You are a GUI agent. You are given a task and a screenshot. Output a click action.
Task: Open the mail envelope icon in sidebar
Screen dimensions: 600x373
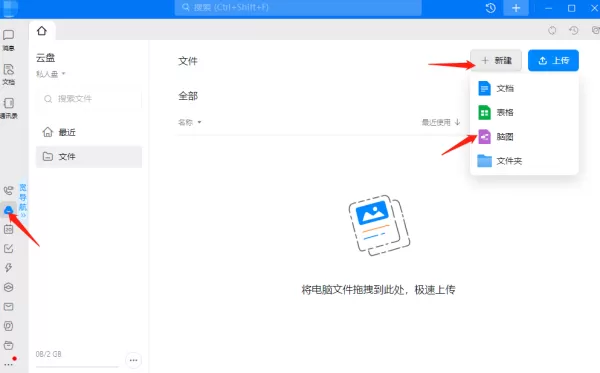(8, 306)
